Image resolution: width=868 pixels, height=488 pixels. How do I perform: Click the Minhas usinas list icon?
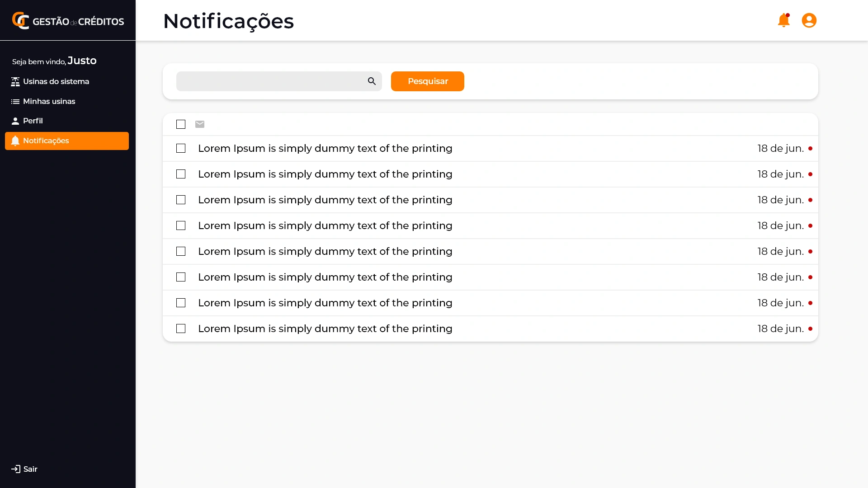click(x=15, y=102)
